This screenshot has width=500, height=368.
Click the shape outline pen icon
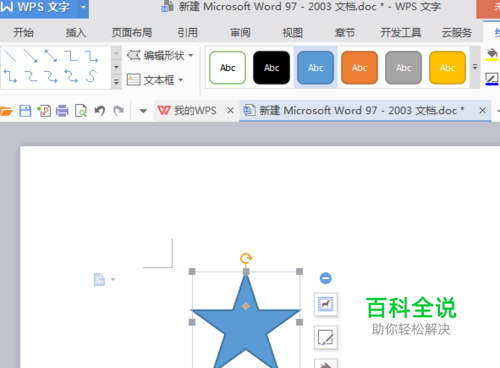point(492,79)
